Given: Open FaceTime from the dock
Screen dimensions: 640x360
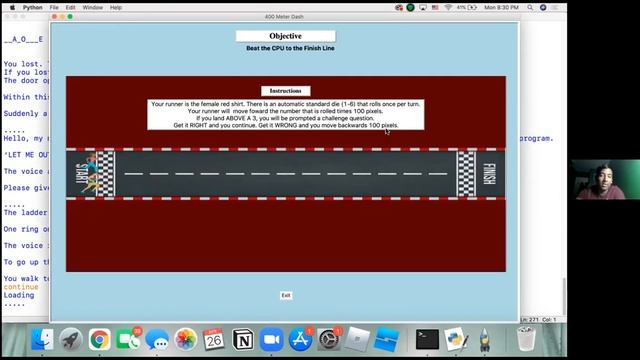Looking at the screenshot, I should click(x=128, y=339).
